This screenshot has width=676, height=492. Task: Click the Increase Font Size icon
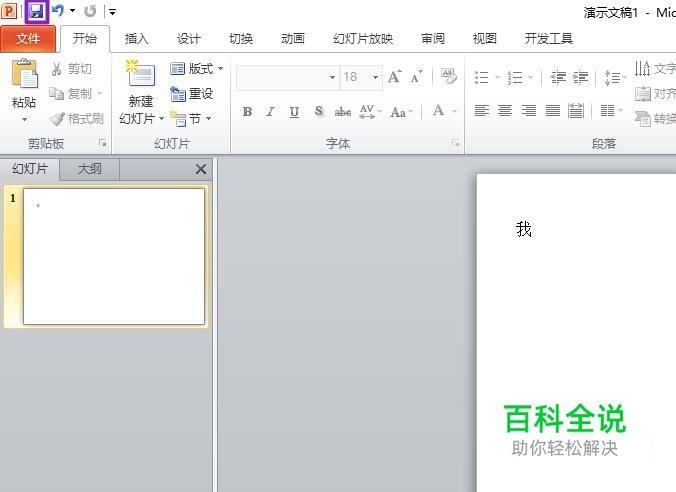click(x=394, y=77)
